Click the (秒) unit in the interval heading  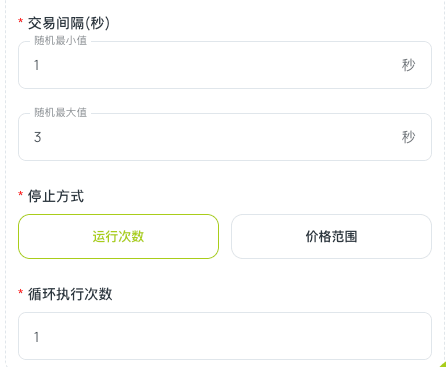tap(97, 23)
